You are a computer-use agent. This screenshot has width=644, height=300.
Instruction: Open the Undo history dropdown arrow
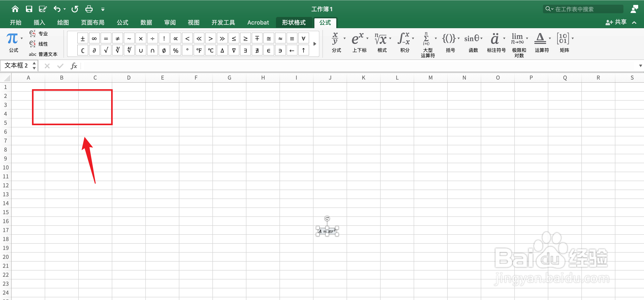pos(65,9)
